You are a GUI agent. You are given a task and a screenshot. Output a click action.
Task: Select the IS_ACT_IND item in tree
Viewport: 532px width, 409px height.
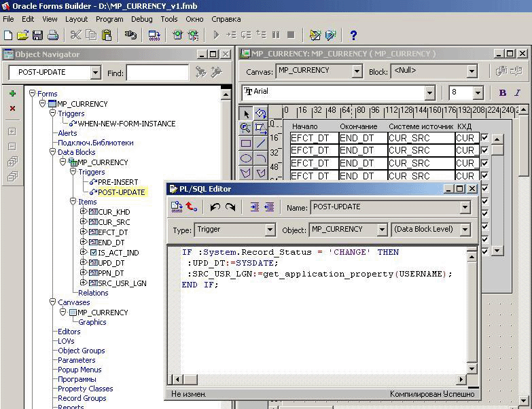coord(118,253)
